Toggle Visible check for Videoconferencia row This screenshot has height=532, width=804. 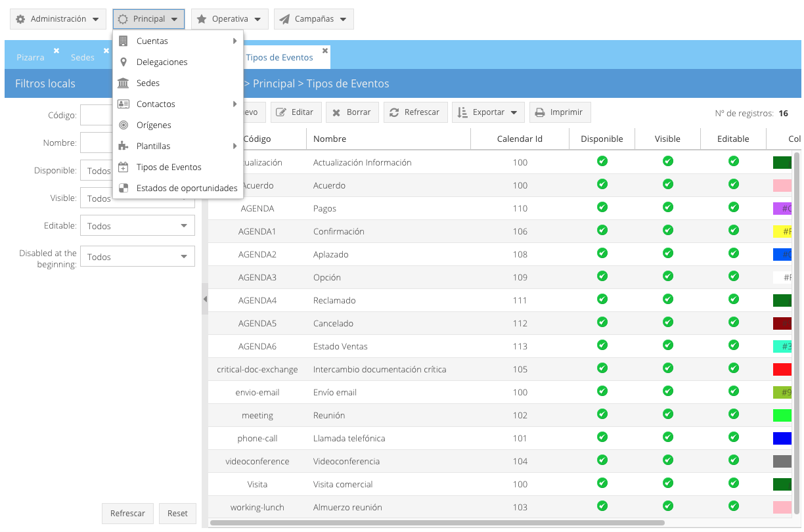click(668, 460)
